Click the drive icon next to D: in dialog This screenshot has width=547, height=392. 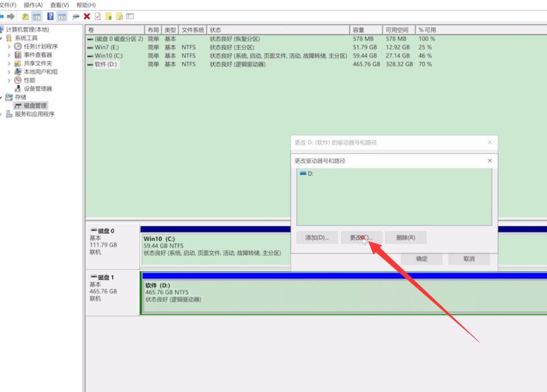303,173
